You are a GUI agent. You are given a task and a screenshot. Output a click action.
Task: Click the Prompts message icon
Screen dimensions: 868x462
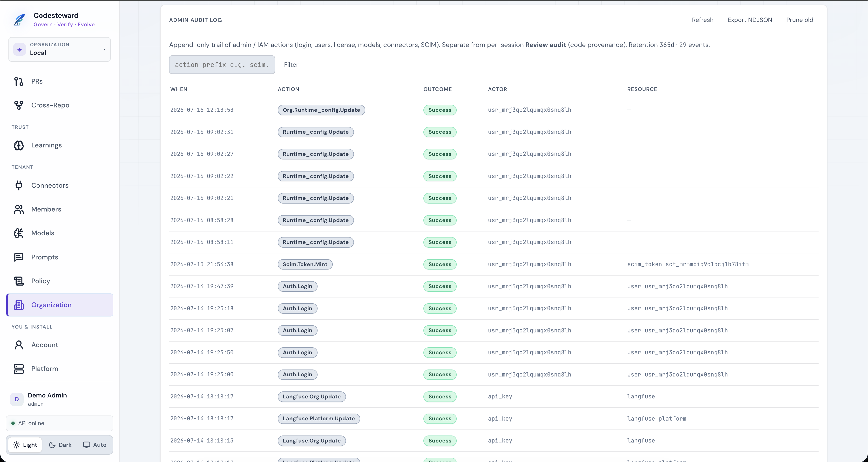[19, 257]
